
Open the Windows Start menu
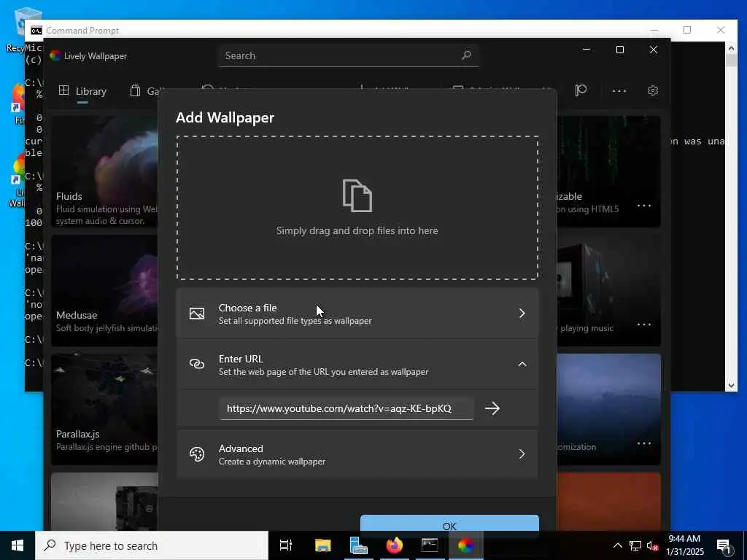18,545
